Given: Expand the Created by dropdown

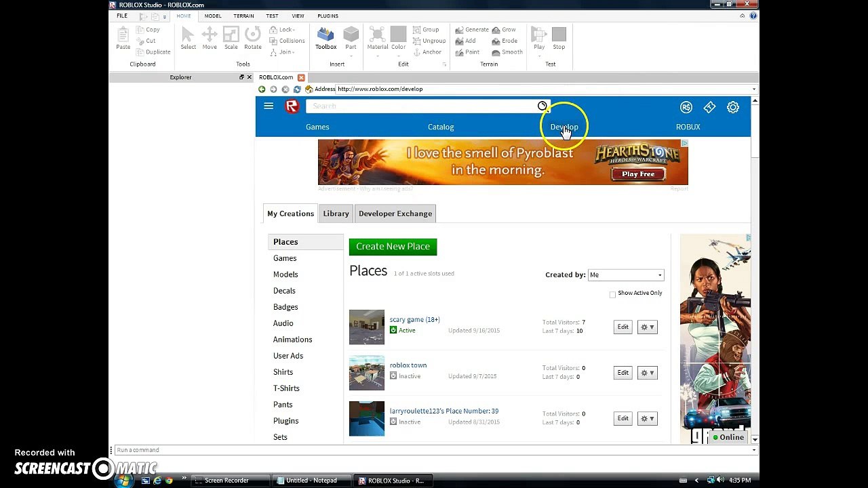Looking at the screenshot, I should [x=626, y=274].
